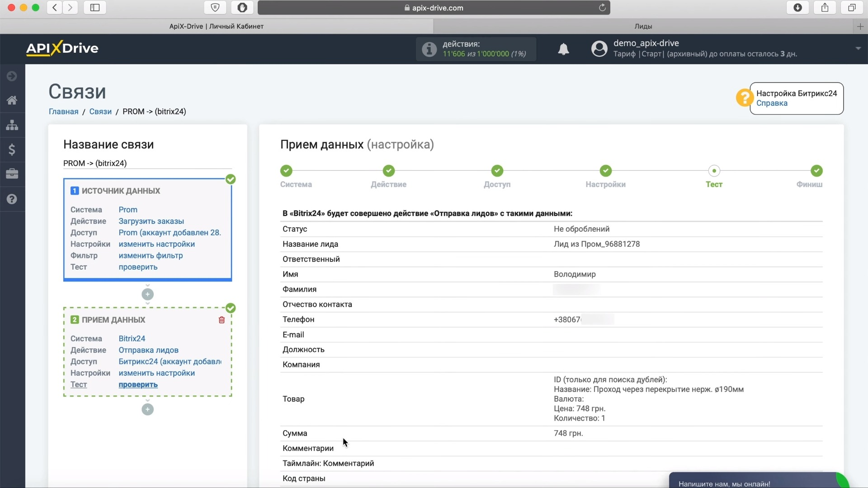Add step below Прием данных block
The image size is (868, 488).
click(x=147, y=409)
